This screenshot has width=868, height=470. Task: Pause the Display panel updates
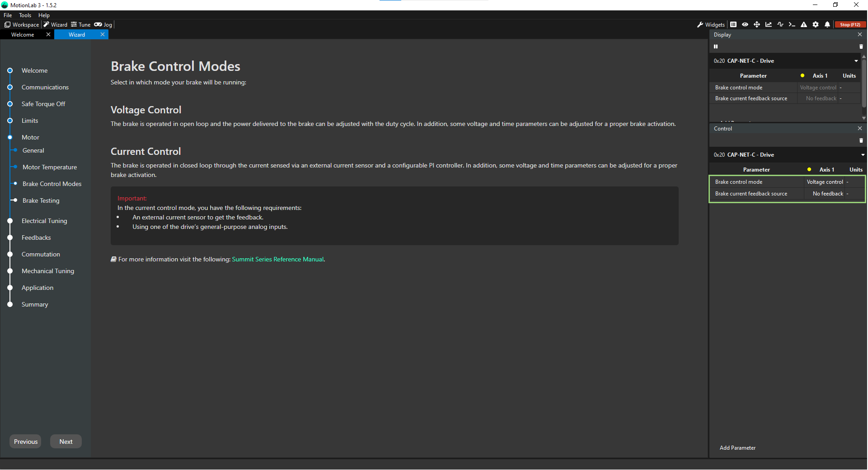click(716, 47)
